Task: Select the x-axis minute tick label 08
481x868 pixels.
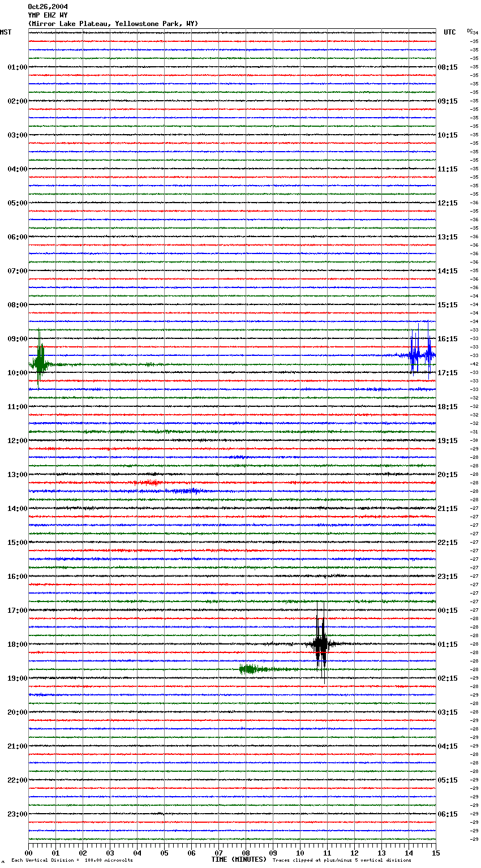Action: pyautogui.click(x=246, y=853)
